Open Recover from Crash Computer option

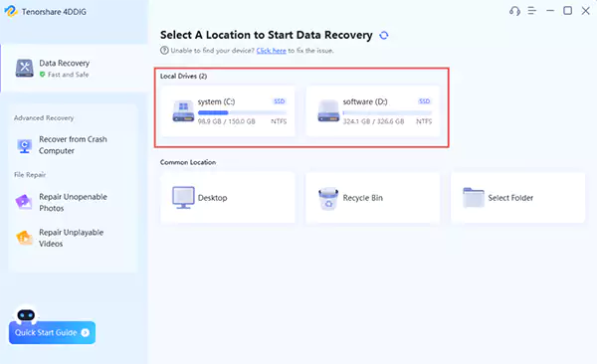click(73, 145)
